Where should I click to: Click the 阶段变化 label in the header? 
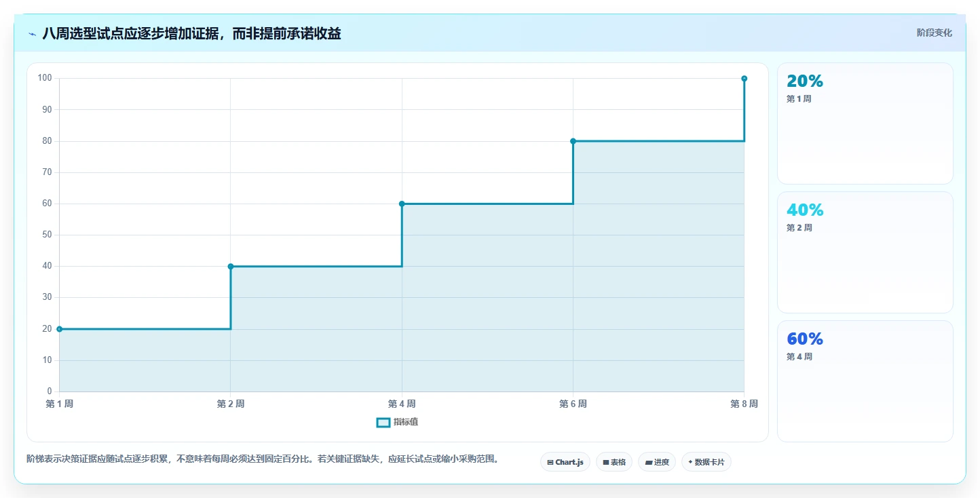(x=935, y=33)
